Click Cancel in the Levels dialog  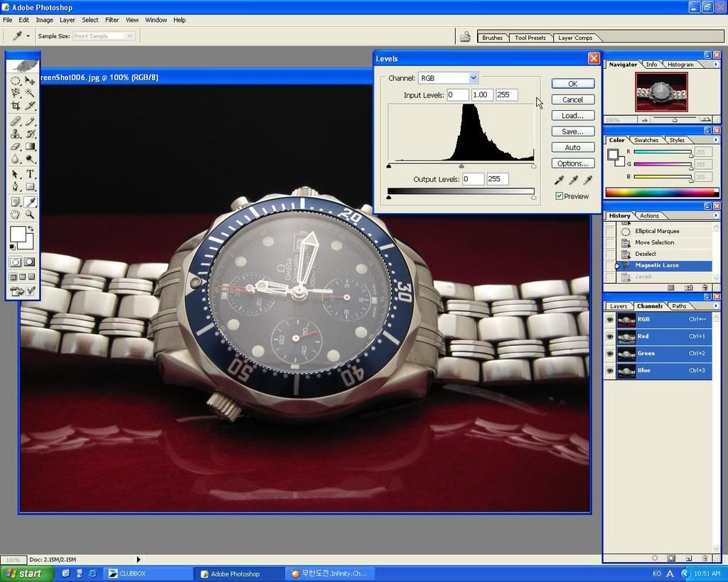573,99
